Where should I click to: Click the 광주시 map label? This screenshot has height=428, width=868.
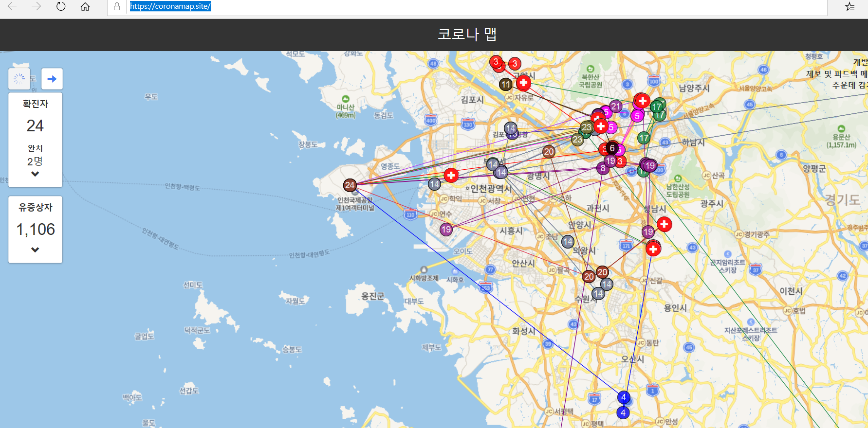(x=712, y=203)
